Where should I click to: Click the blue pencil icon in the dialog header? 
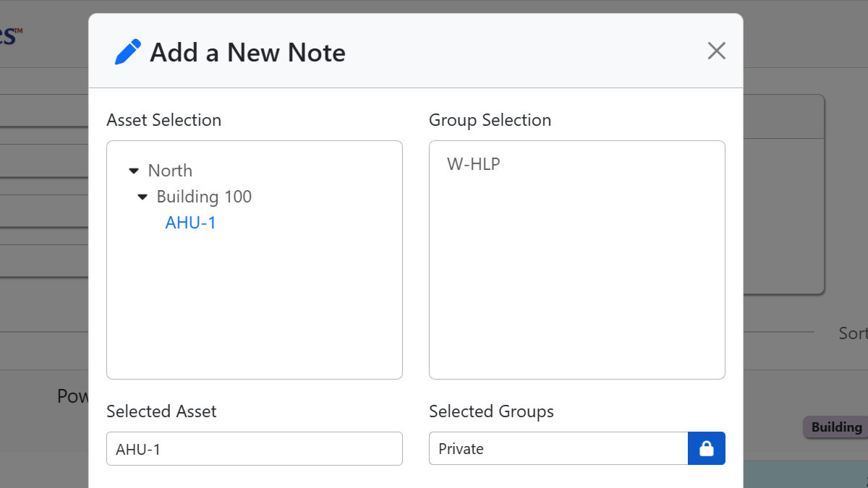(x=127, y=51)
